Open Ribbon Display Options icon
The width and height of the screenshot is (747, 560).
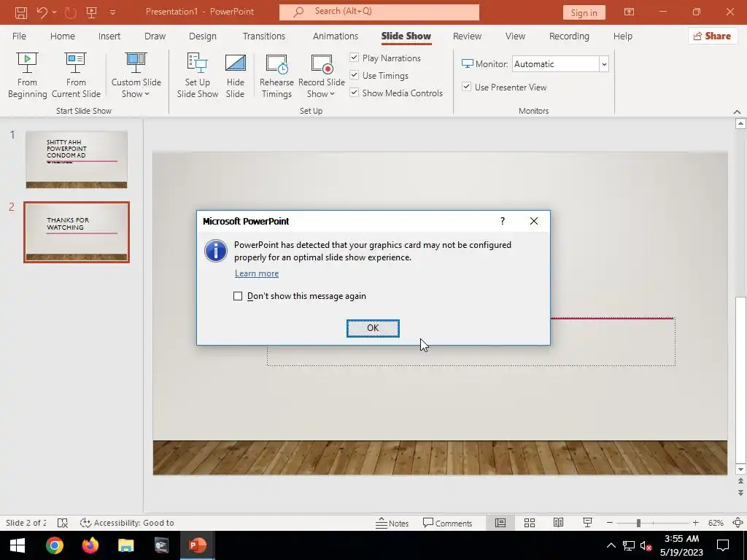point(630,12)
